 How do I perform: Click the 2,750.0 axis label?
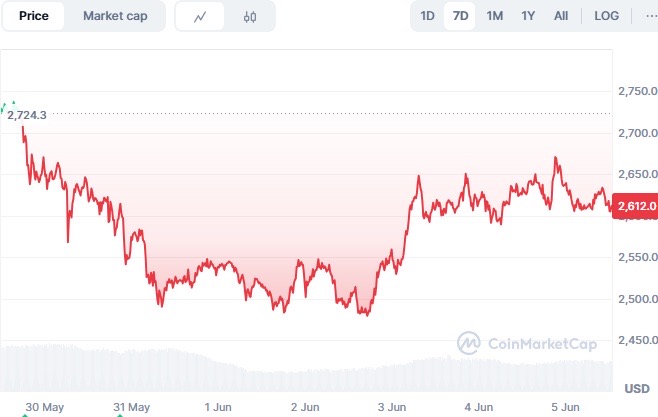[x=637, y=91]
